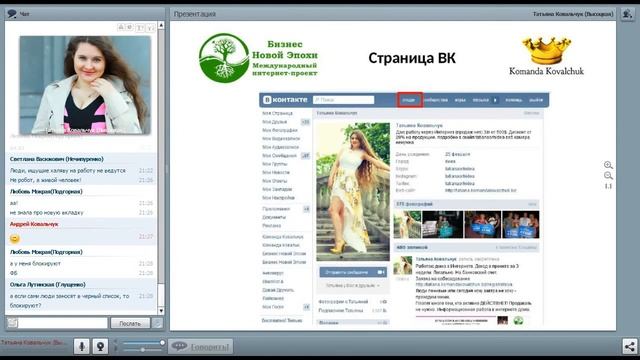Click the Говорить! speak button
The height and width of the screenshot is (360, 640).
200,347
